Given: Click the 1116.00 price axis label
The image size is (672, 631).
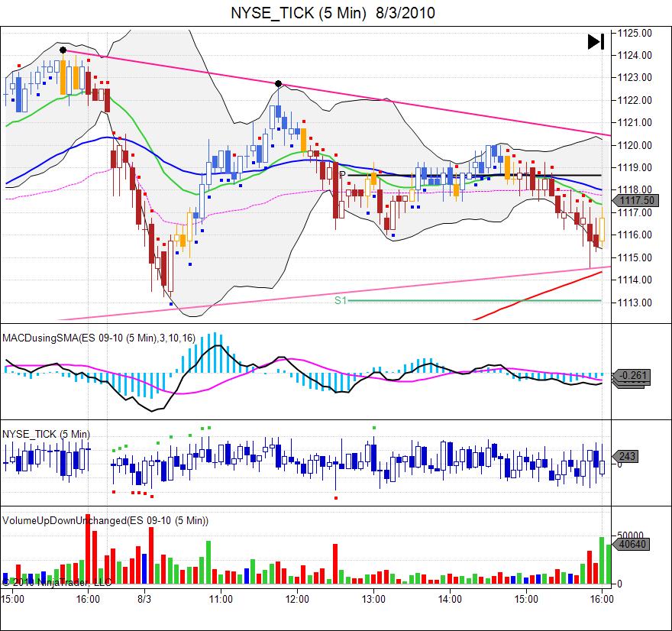Looking at the screenshot, I should click(635, 235).
